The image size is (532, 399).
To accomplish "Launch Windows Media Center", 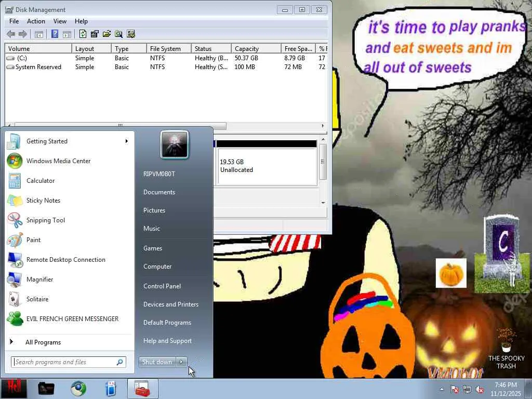I will [x=70, y=161].
